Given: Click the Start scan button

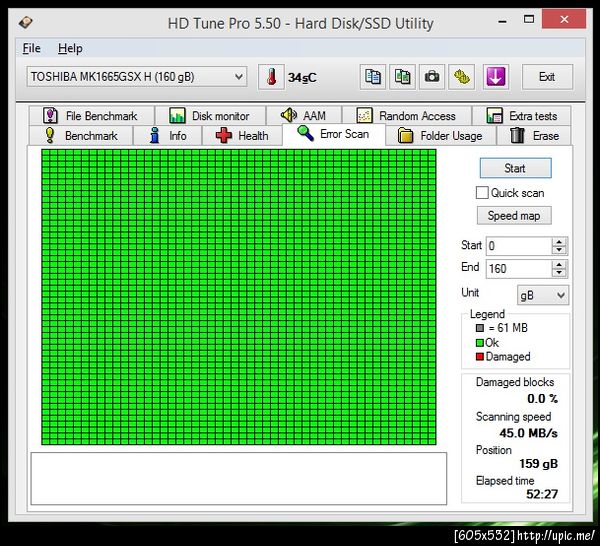Looking at the screenshot, I should click(x=515, y=168).
